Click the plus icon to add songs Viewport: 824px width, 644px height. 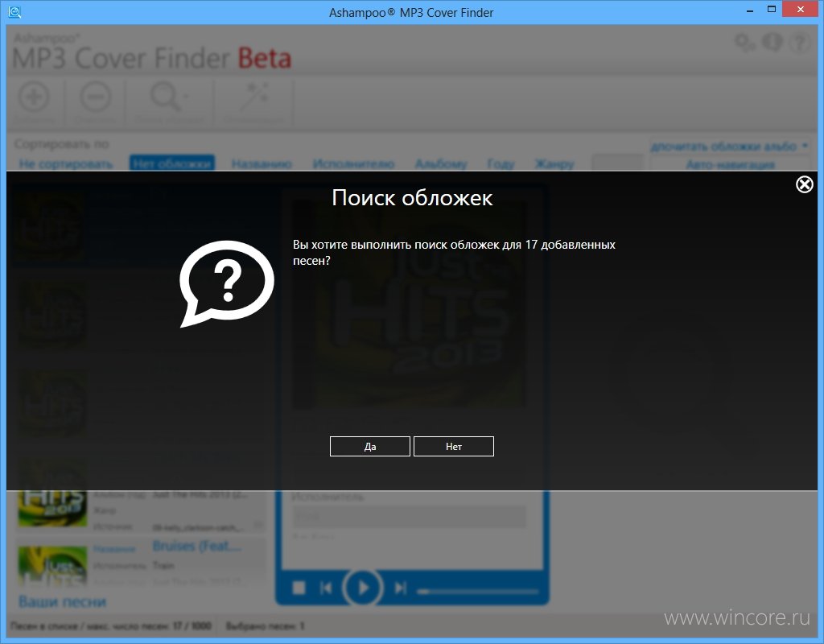tap(34, 97)
